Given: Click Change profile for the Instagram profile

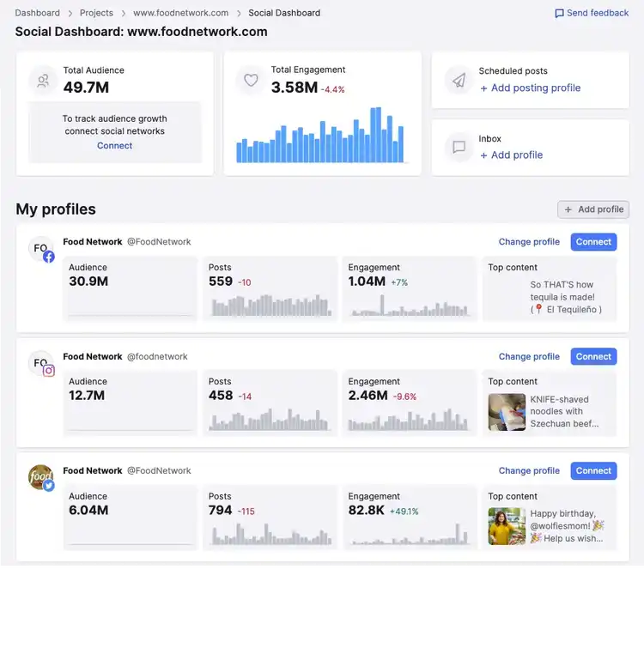Looking at the screenshot, I should (x=529, y=357).
